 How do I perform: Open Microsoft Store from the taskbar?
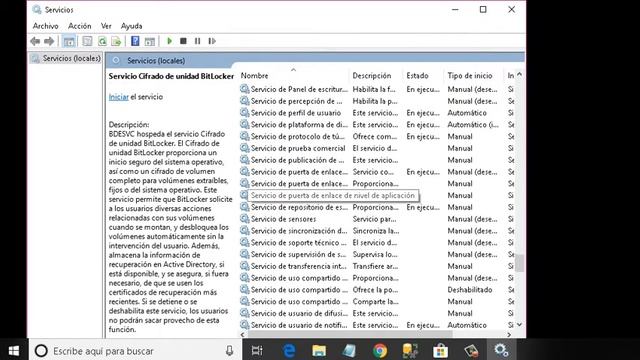[x=440, y=351]
